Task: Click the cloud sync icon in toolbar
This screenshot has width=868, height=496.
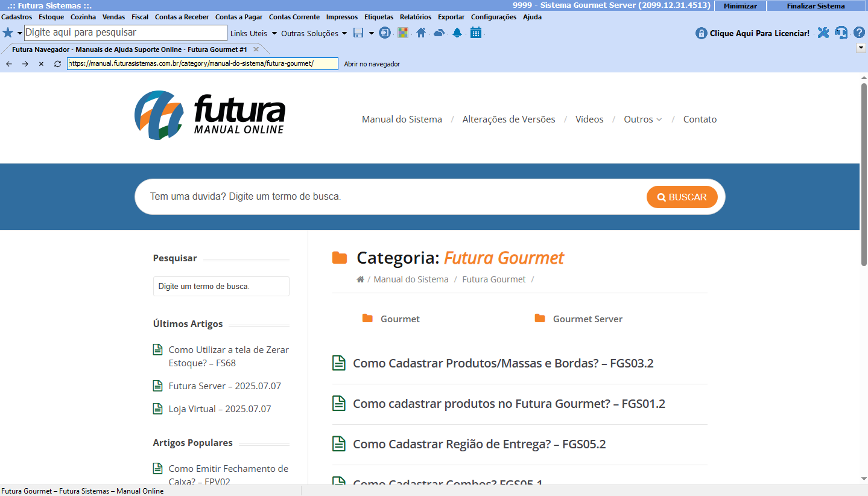Action: [x=439, y=33]
